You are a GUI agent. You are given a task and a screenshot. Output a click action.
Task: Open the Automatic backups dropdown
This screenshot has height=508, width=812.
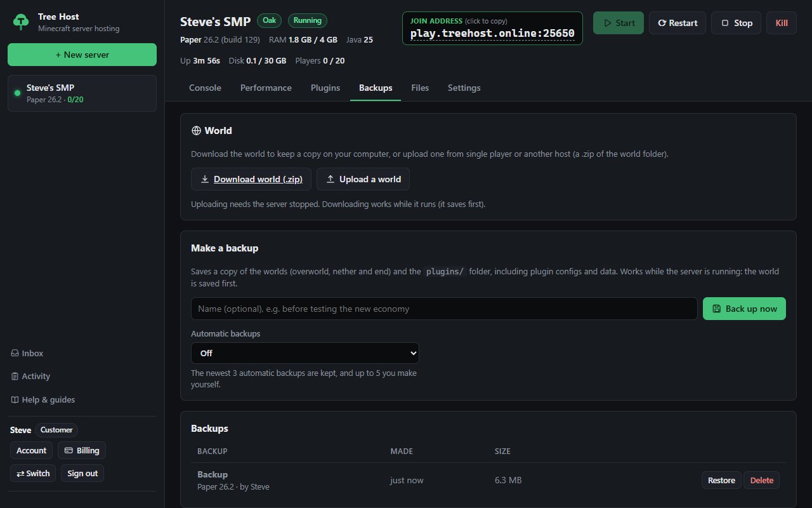(x=305, y=353)
